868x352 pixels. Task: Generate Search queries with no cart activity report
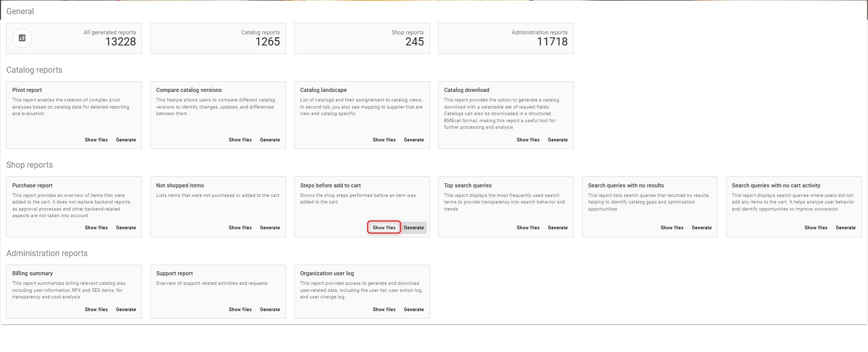click(x=845, y=228)
